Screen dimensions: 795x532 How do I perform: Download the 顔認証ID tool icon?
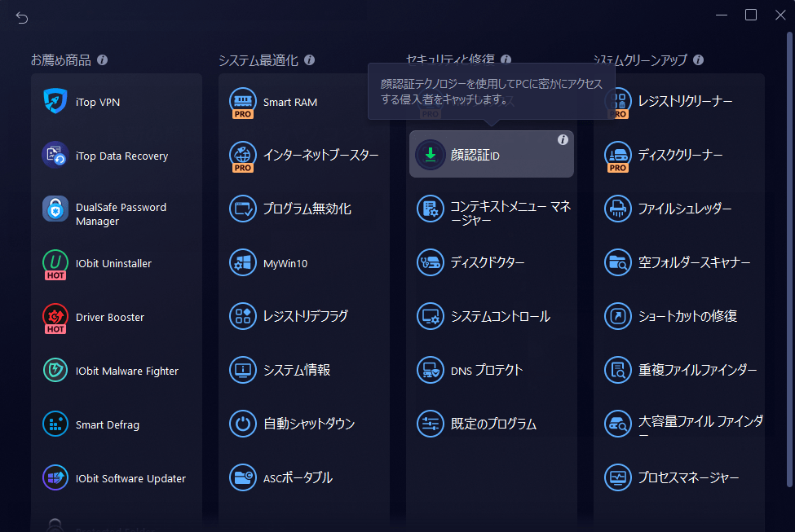pos(431,155)
